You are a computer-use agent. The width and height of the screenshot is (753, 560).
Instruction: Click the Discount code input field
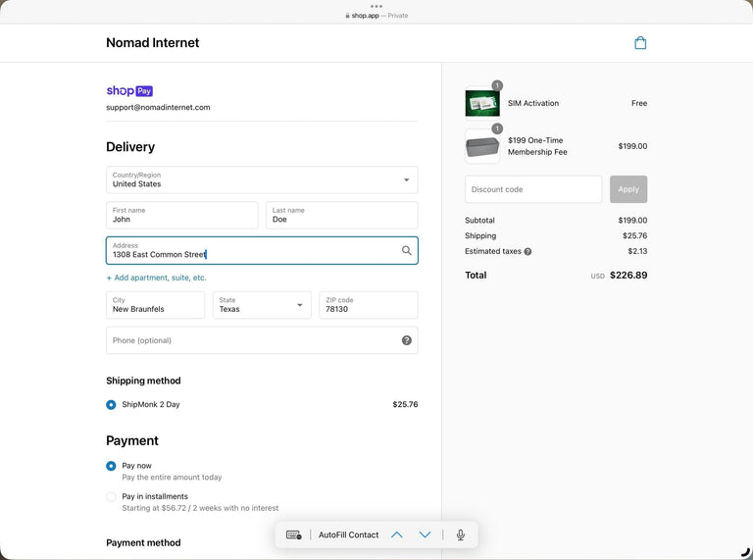pyautogui.click(x=533, y=189)
